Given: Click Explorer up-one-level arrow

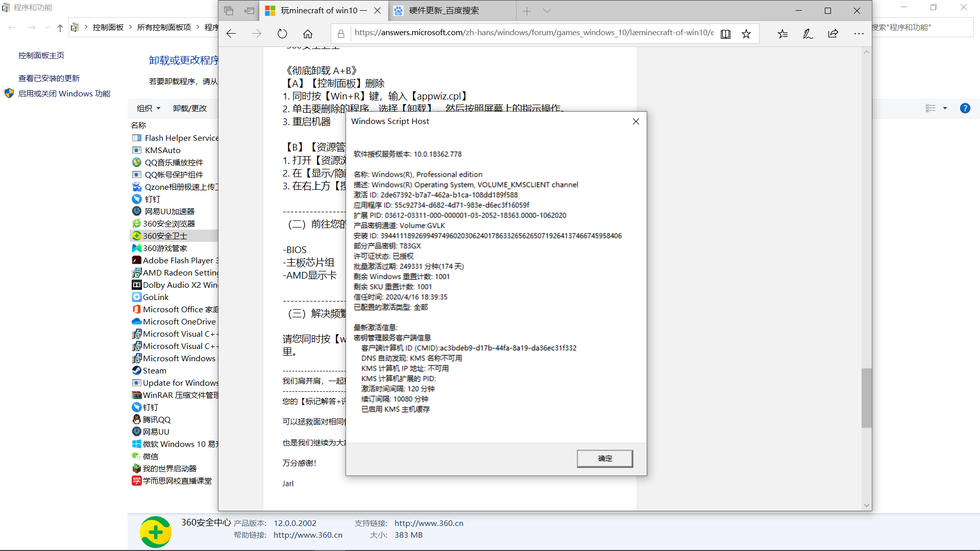Looking at the screenshot, I should pos(60,28).
